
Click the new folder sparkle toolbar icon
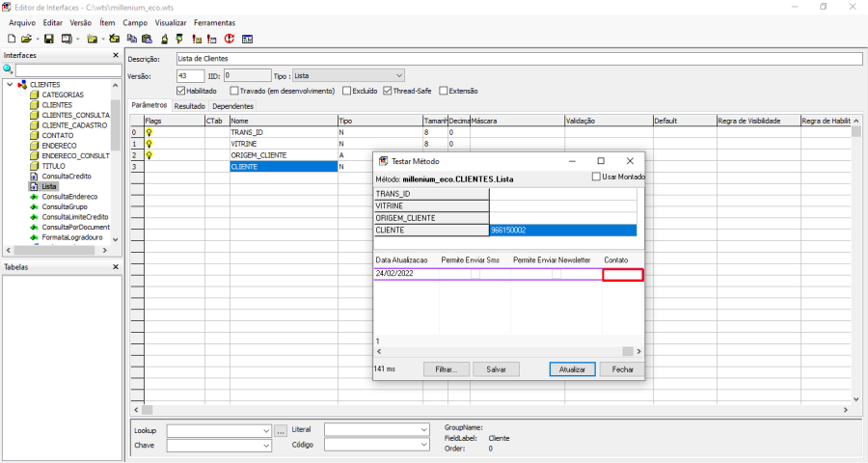(92, 39)
